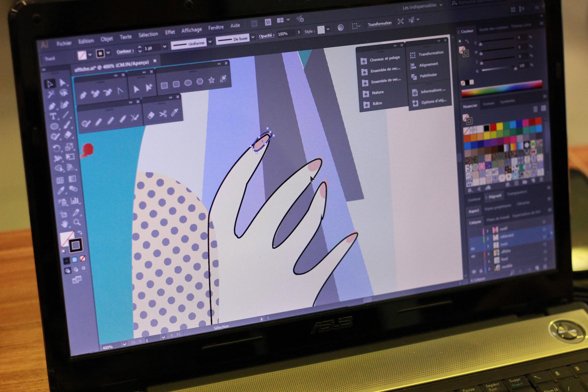Choose the Magic Wand tool
The width and height of the screenshot is (588, 392).
(51, 94)
